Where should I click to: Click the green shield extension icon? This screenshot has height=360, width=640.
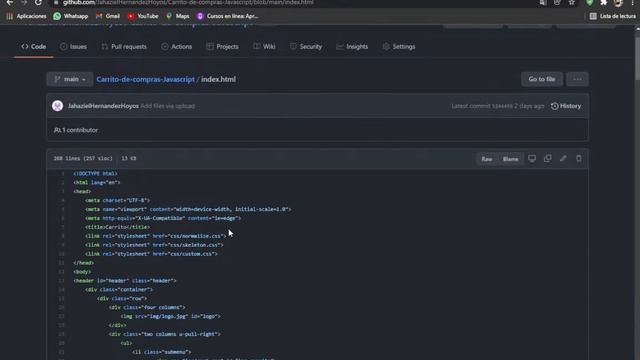(x=589, y=2)
